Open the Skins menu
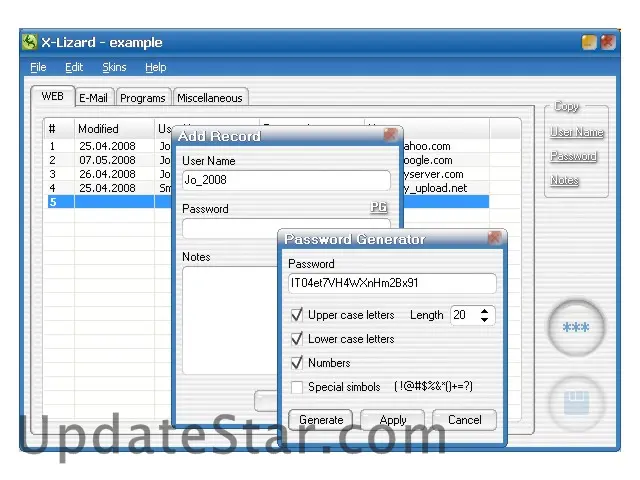Viewport: 640px width, 480px height. pos(114,67)
